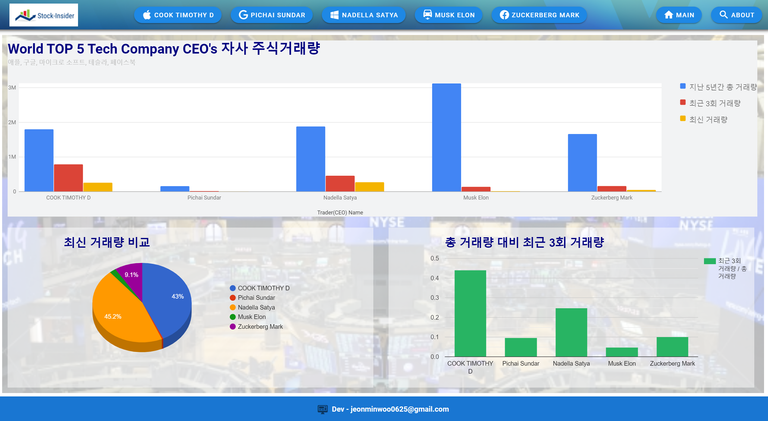The image size is (768, 421).
Task: Click COOK TIMOTHY D yellow latest bar
Action: (x=97, y=187)
